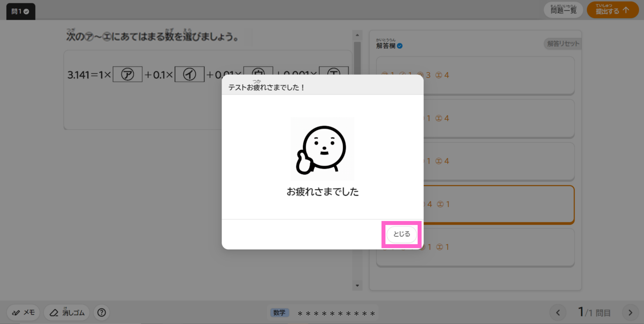Open the 問題一覧 problem list
Viewport: 644px width, 324px height.
pyautogui.click(x=563, y=10)
